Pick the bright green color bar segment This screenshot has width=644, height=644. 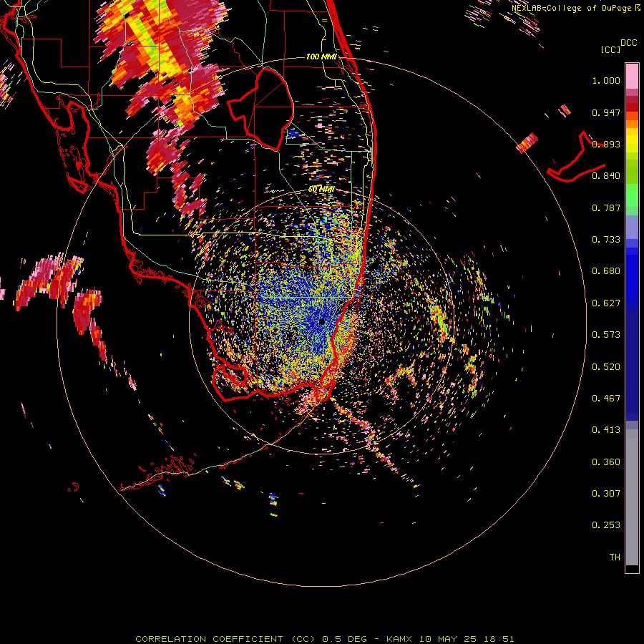coord(632,195)
